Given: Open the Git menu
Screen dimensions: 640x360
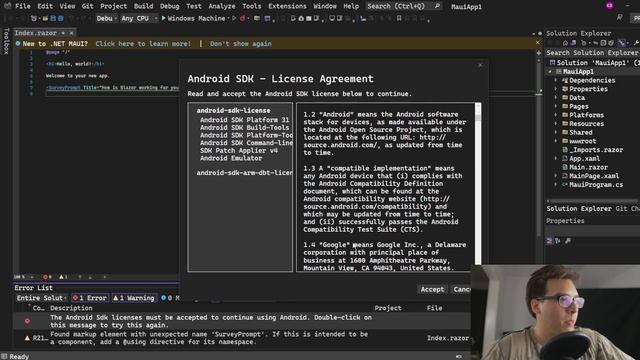Looking at the screenshot, I should 87,6.
